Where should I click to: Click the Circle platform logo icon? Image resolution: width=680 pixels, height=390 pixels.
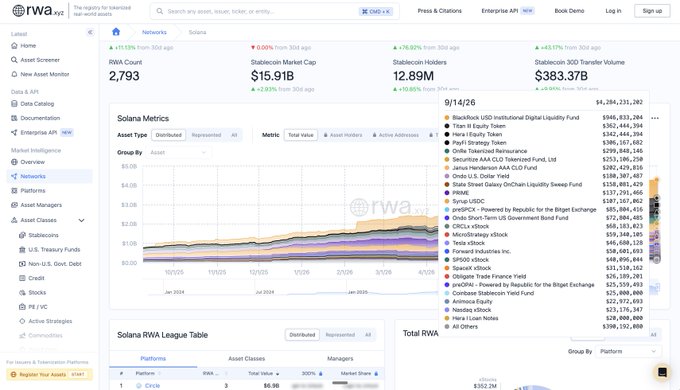tap(139, 386)
